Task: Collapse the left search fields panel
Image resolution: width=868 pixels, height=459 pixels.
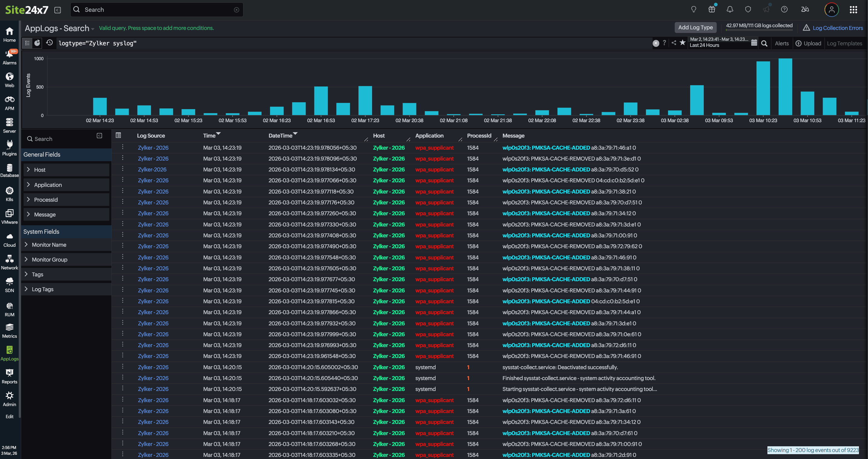Action: 99,135
